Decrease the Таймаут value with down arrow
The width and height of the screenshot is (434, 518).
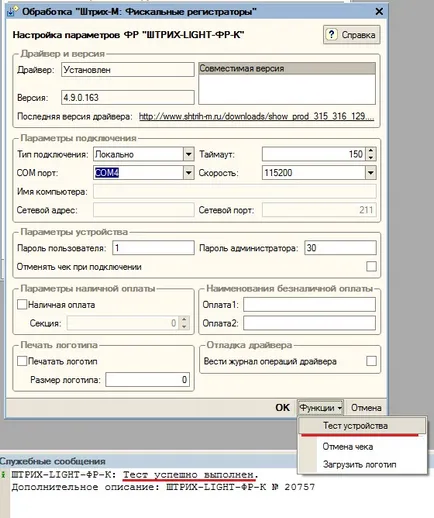point(371,158)
